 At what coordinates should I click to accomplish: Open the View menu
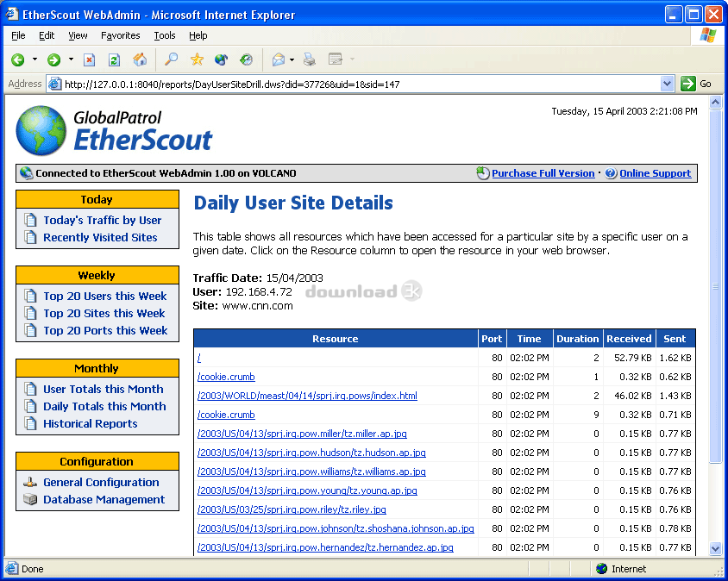(x=78, y=35)
